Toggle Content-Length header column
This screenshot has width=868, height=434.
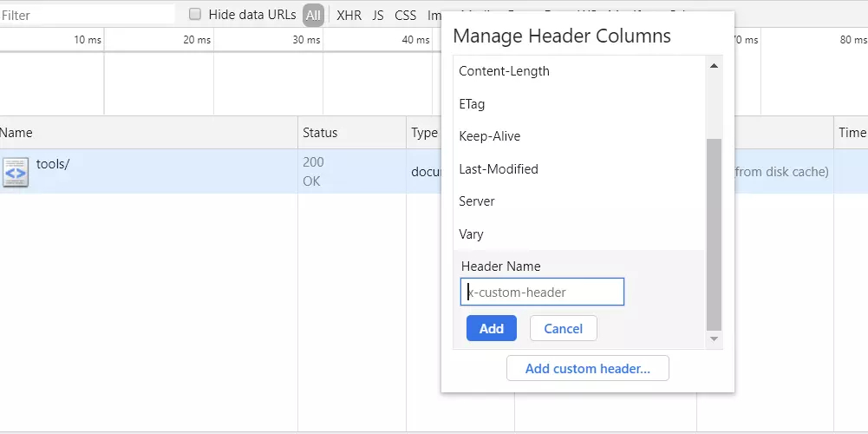(579, 71)
